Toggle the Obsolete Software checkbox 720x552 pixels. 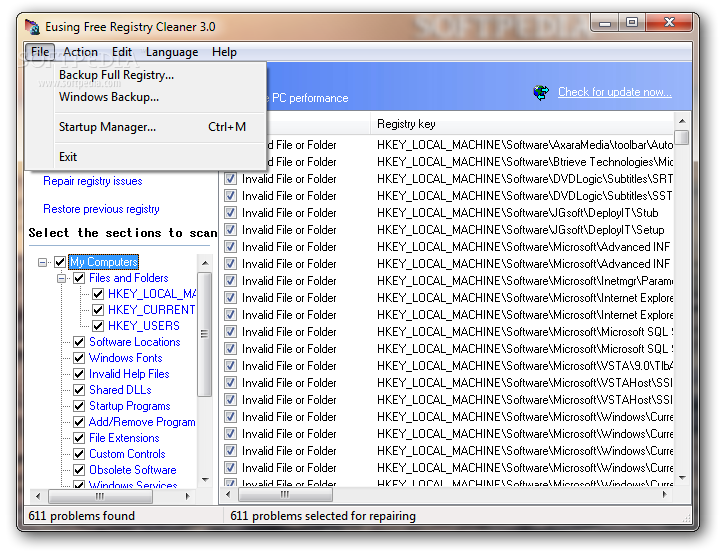pyautogui.click(x=79, y=470)
